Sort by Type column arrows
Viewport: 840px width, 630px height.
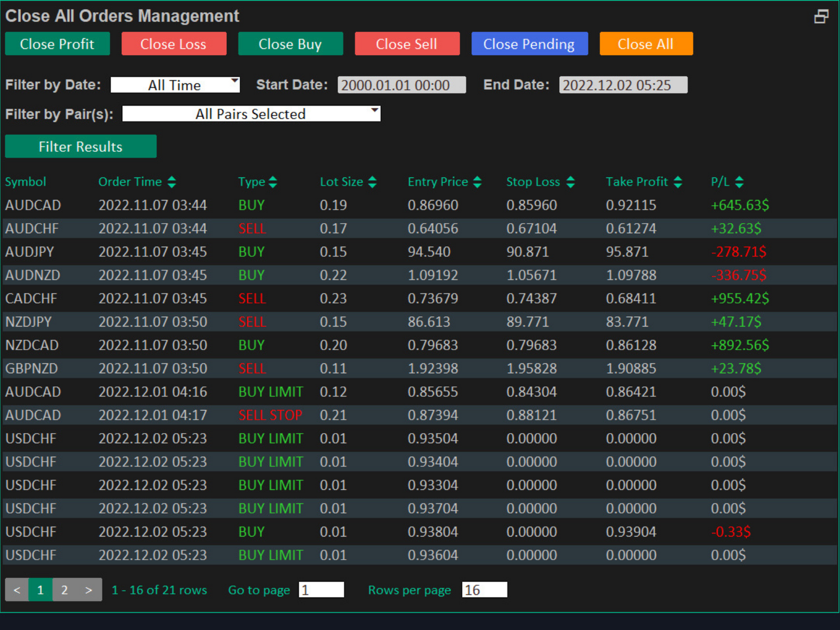point(273,182)
